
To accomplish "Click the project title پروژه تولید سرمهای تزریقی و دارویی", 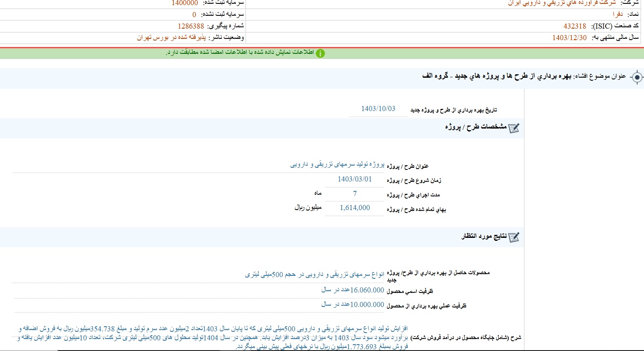I will 337,164.
